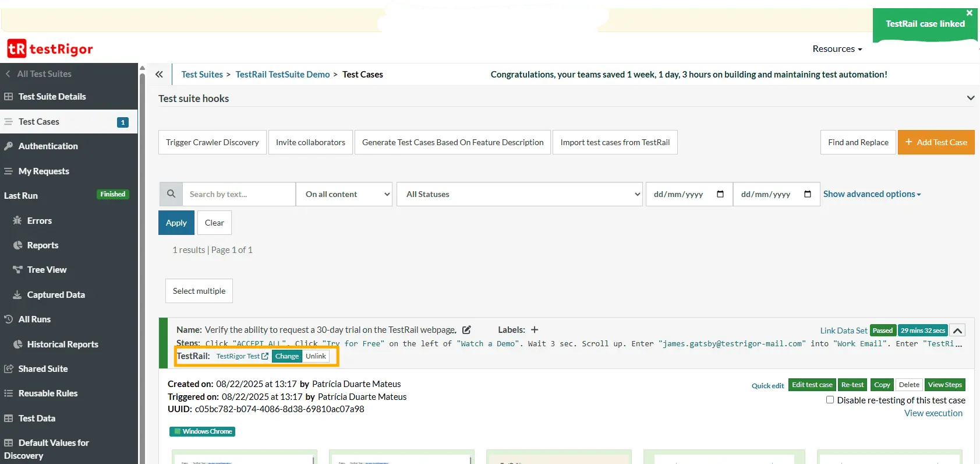Click the Finished status badge
The image size is (980, 464).
[113, 194]
